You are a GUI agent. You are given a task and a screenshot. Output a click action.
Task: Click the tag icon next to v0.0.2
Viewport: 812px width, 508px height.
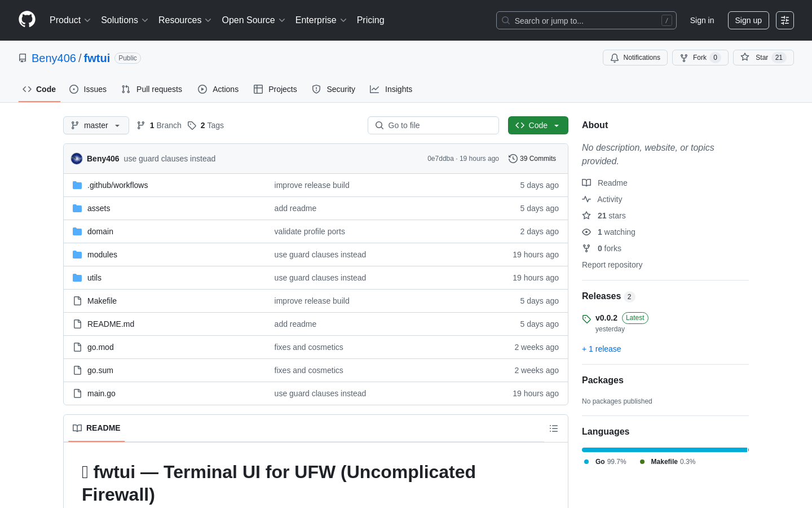coord(586,319)
